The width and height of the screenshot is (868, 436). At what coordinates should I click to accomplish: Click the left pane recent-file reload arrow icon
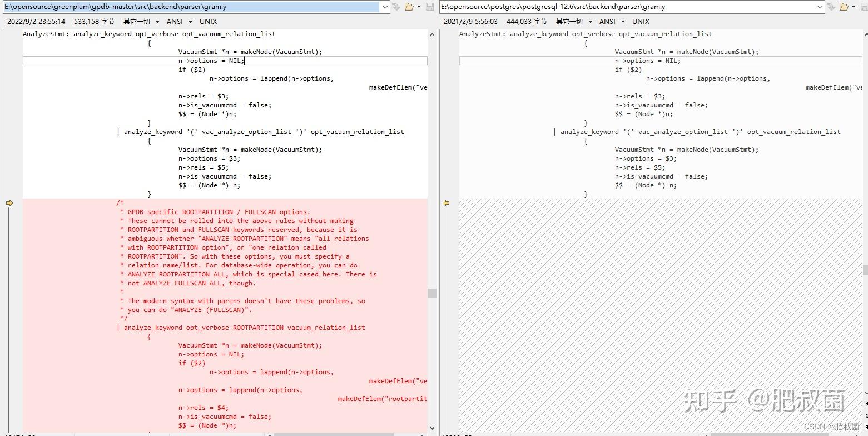[x=396, y=7]
